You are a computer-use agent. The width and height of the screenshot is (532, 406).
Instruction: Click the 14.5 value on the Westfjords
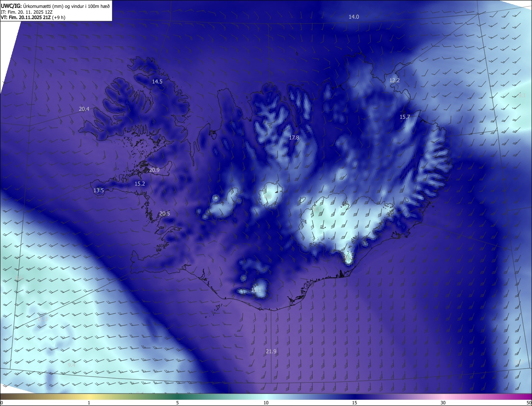(157, 81)
